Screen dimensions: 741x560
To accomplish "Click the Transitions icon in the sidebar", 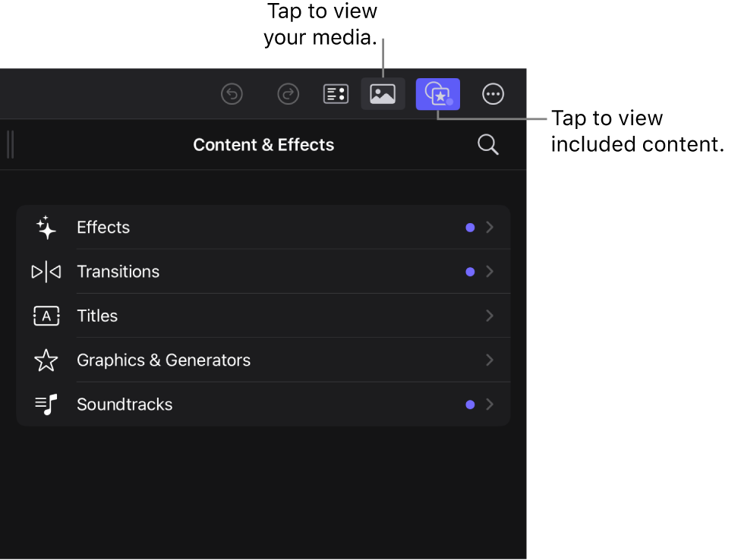I will 46,272.
